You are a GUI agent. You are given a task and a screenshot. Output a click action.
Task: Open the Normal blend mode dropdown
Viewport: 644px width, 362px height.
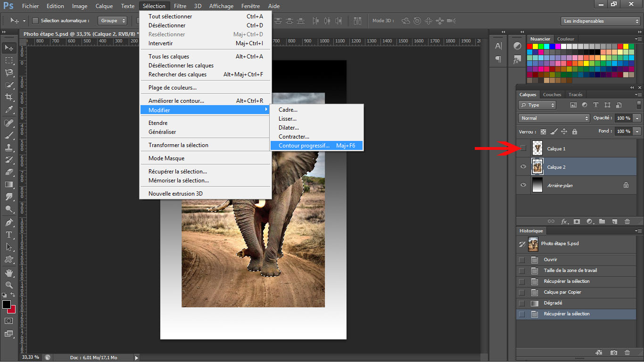pyautogui.click(x=554, y=118)
